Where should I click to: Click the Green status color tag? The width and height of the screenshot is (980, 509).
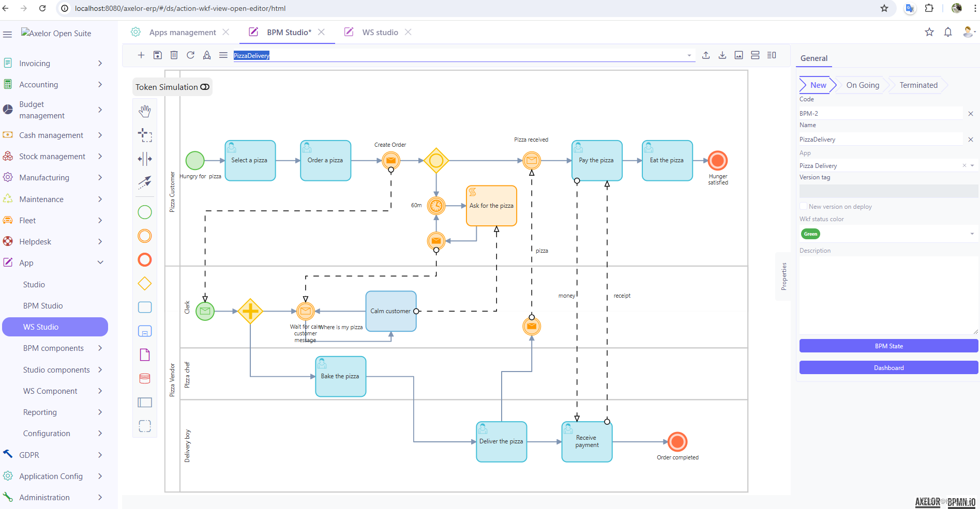coord(810,234)
